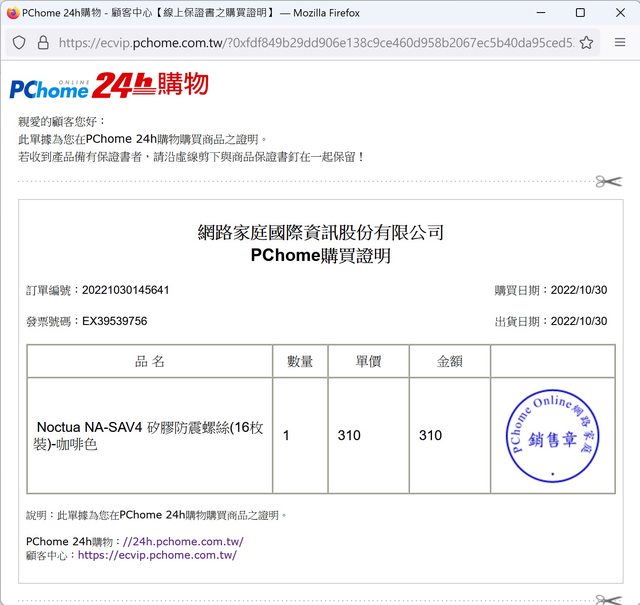
Task: Click order number 20221030145641
Action: click(125, 290)
